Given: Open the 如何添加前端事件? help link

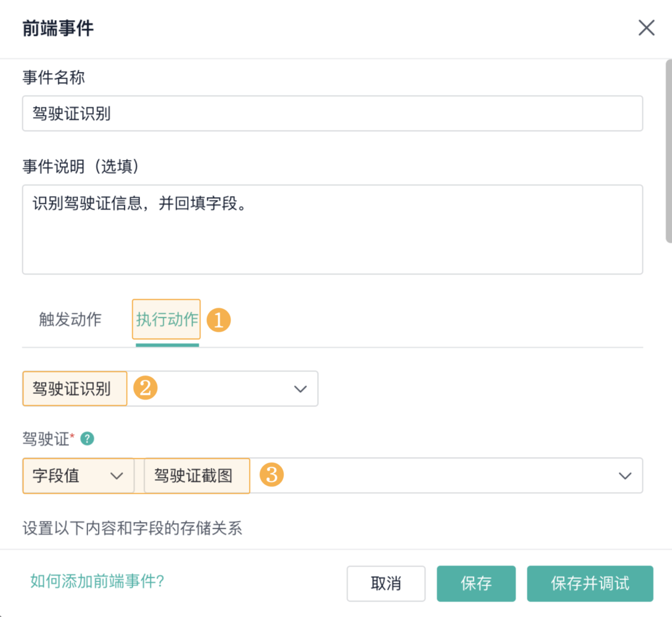Looking at the screenshot, I should (x=97, y=581).
